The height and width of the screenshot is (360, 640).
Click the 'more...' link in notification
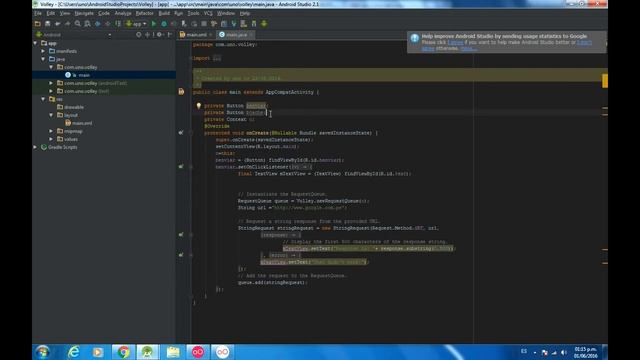468,49
